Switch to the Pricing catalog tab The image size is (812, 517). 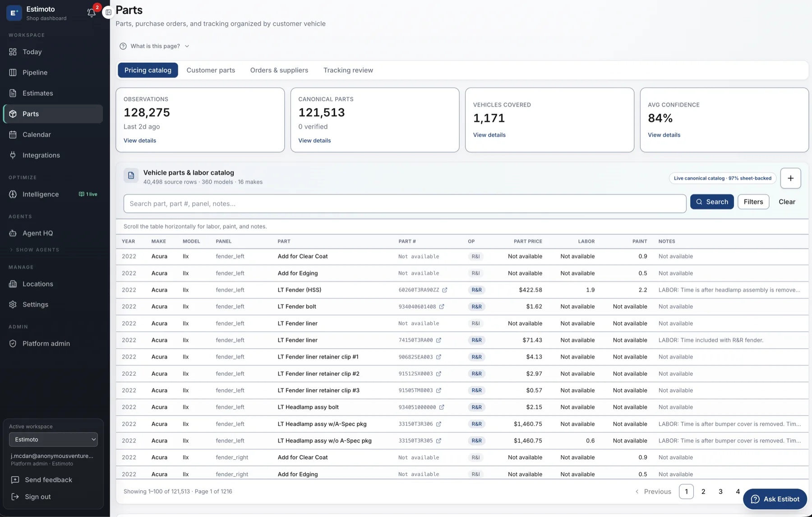pyautogui.click(x=148, y=70)
